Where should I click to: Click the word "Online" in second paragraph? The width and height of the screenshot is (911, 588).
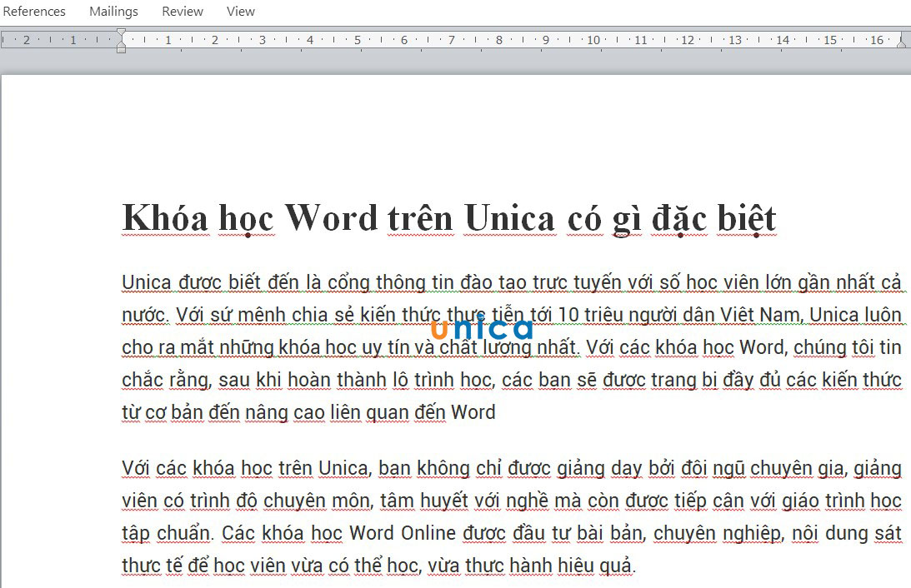[428, 533]
